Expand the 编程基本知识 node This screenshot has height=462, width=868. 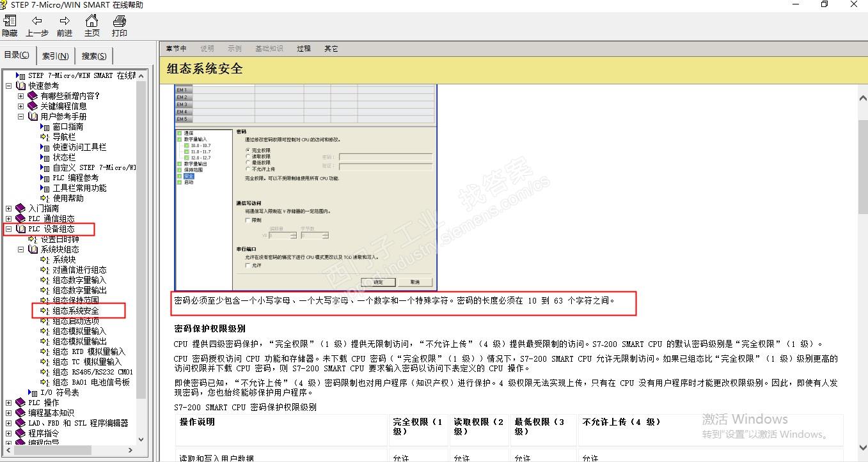[8, 413]
